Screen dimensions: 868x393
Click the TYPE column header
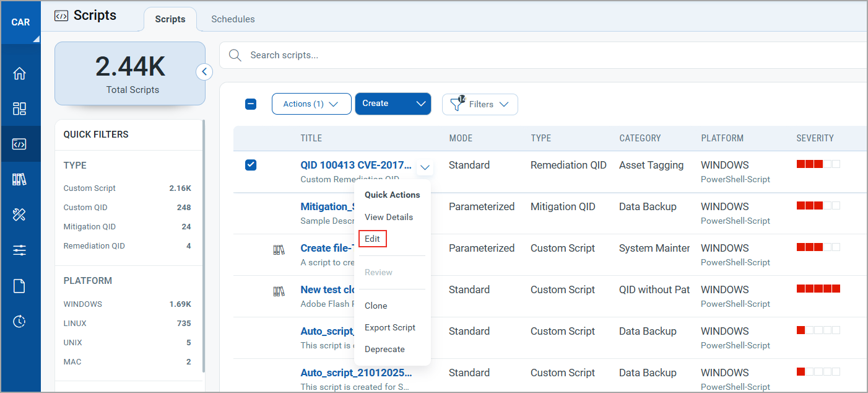coord(540,138)
